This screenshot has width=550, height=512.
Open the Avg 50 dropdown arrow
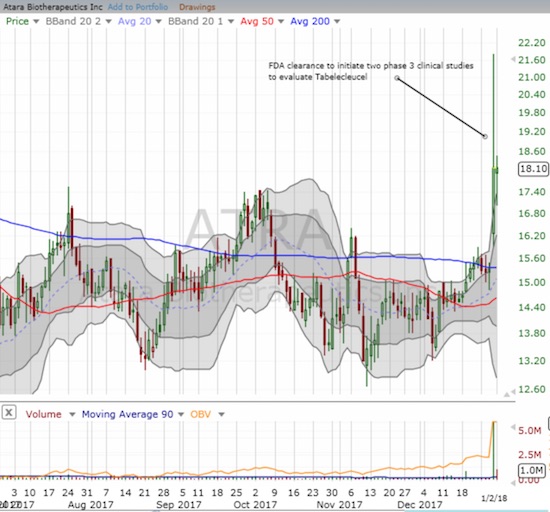[281, 21]
